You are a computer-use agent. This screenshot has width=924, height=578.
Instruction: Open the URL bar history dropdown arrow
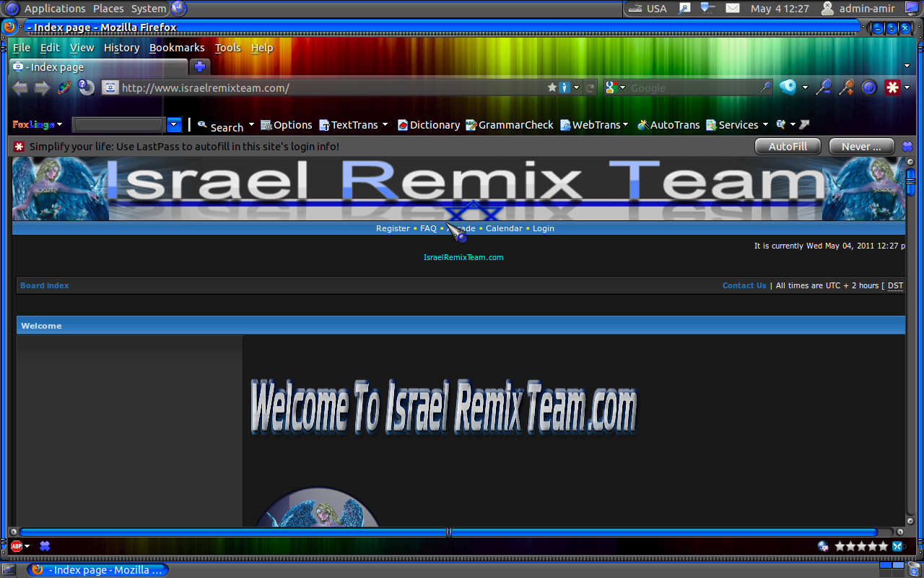click(x=576, y=87)
